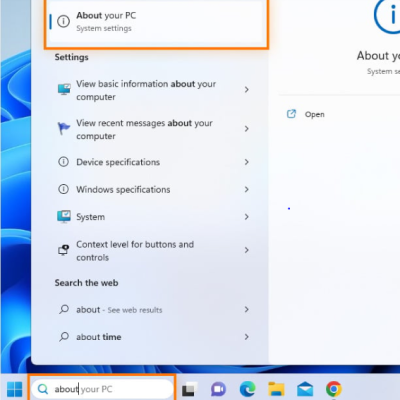The height and width of the screenshot is (400, 400).
Task: Expand chevron beside the System result
Action: tap(246, 217)
